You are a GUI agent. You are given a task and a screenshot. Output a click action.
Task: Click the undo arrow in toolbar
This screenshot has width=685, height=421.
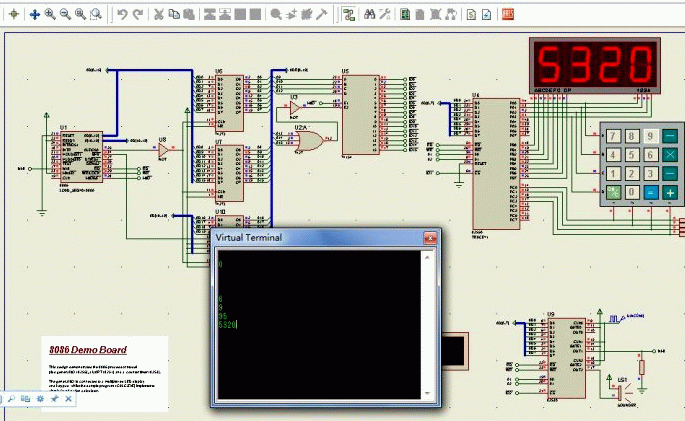tap(122, 14)
